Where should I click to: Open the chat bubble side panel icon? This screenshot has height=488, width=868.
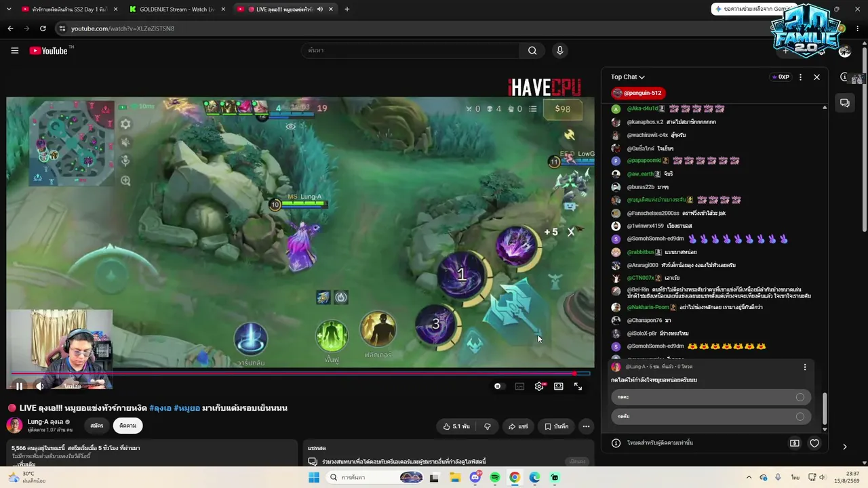click(845, 103)
